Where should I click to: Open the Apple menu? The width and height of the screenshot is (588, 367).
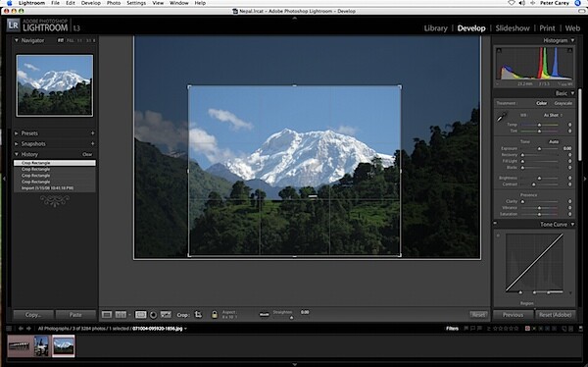click(10, 3)
